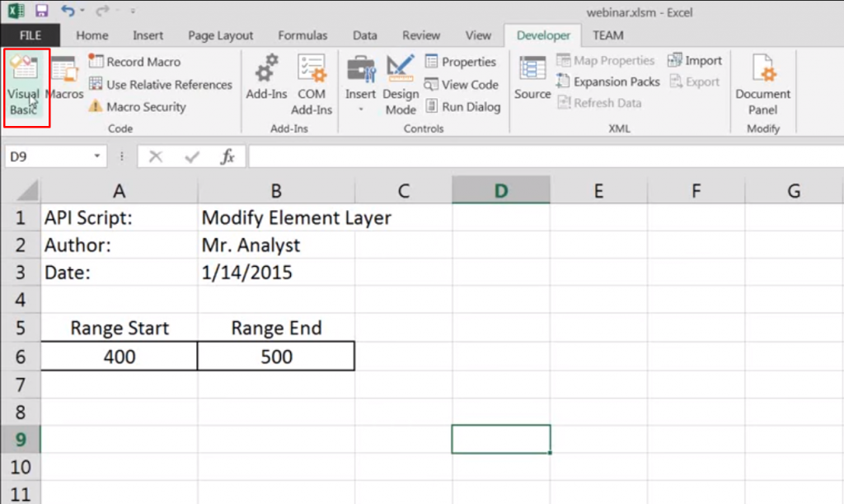Select the date cell 1/14/2015
The image size is (844, 504).
276,272
